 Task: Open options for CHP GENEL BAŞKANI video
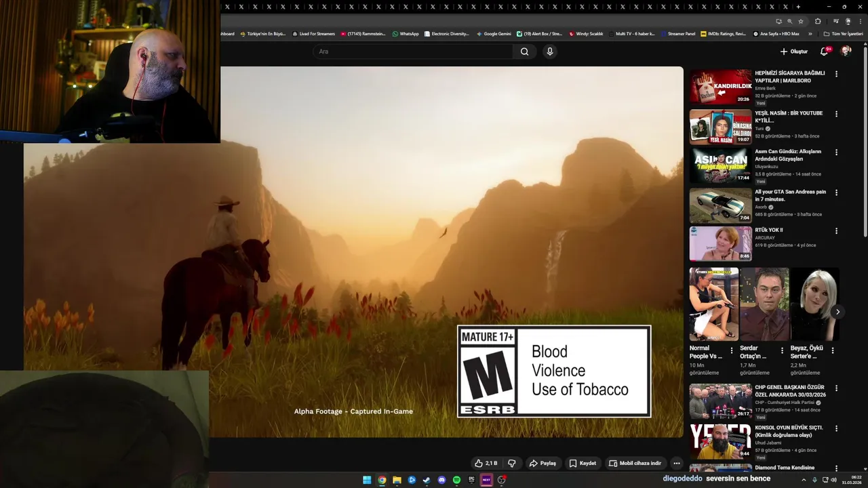point(836,388)
